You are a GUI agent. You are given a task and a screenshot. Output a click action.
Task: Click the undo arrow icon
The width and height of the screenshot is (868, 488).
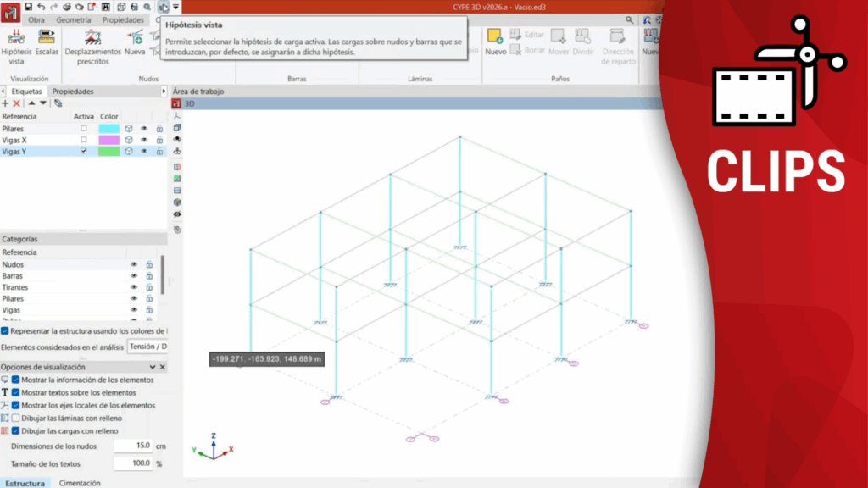point(42,6)
